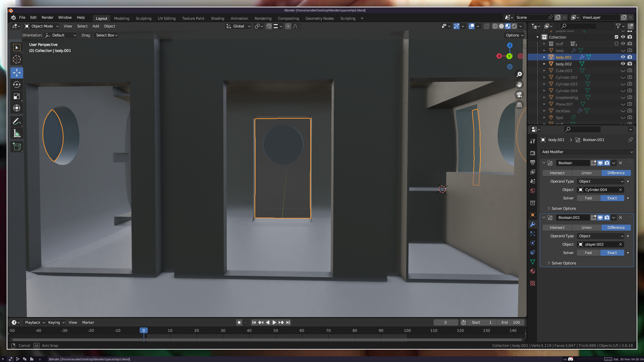Open Material properties tab icon

(533, 271)
